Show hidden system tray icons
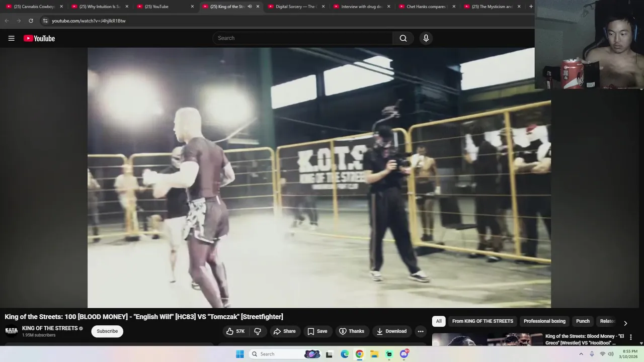Image resolution: width=644 pixels, height=362 pixels. 581,354
